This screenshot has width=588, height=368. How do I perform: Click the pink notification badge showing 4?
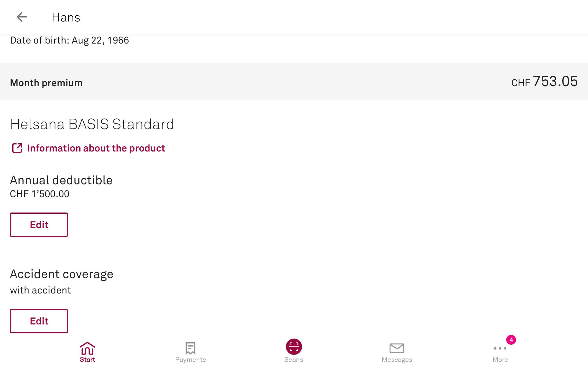(x=511, y=340)
